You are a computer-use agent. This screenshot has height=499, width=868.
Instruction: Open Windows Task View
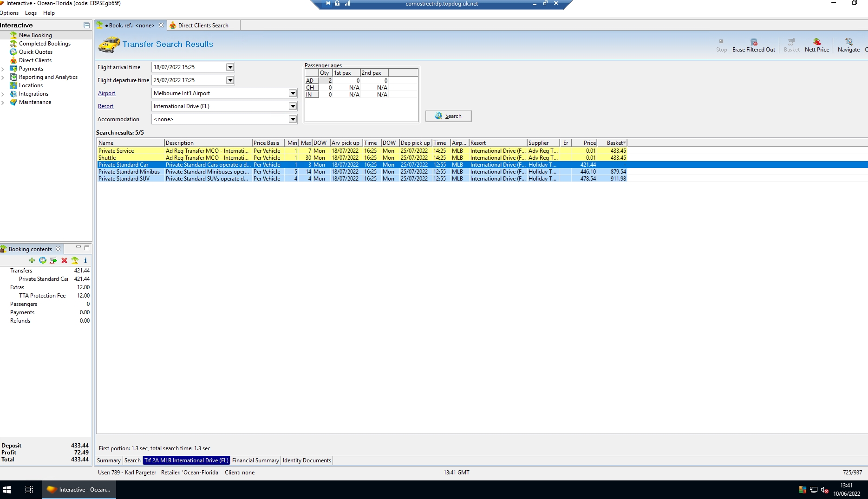pos(29,490)
